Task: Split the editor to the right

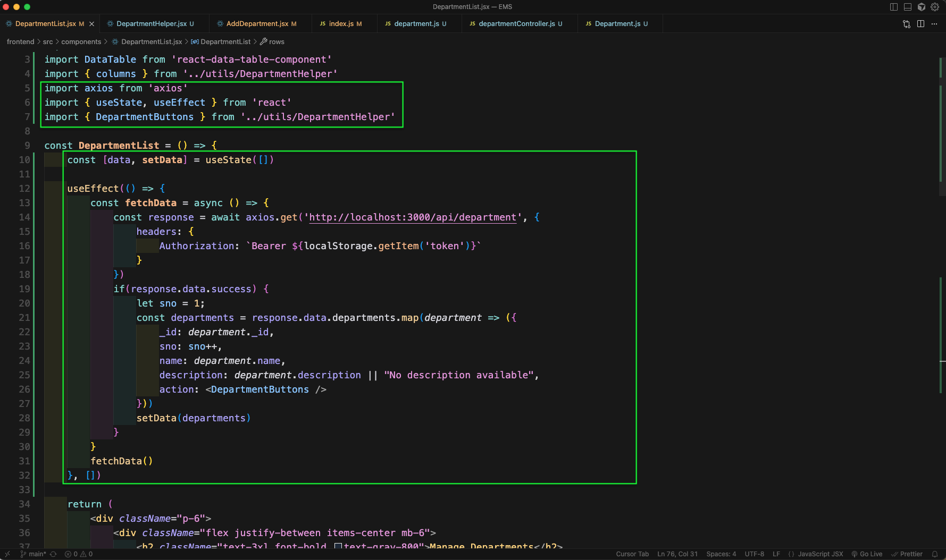Action: 920,24
